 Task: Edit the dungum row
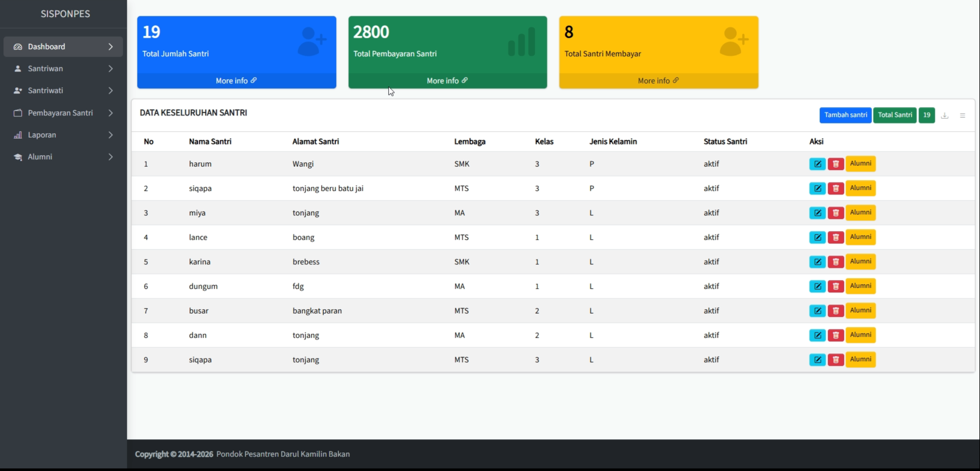pyautogui.click(x=817, y=286)
